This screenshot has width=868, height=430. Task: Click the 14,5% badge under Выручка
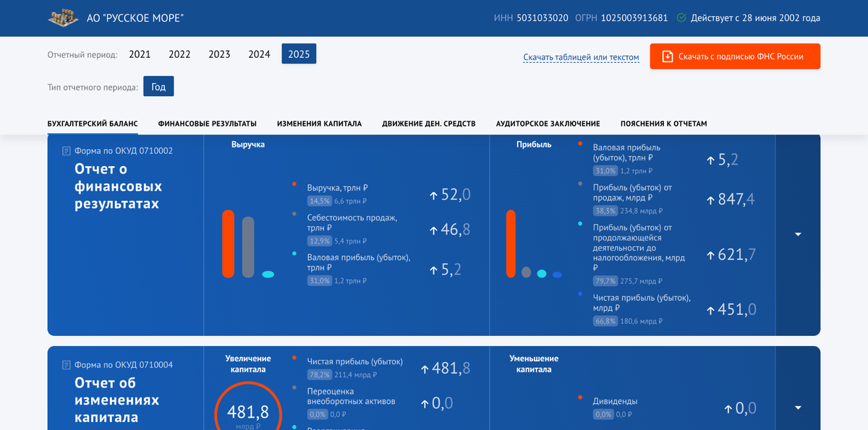pos(319,201)
